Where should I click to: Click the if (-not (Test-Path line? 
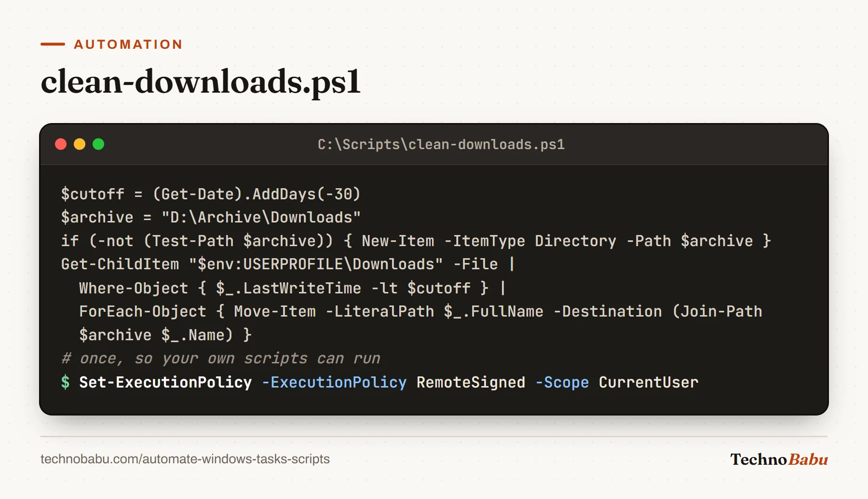pyautogui.click(x=416, y=241)
